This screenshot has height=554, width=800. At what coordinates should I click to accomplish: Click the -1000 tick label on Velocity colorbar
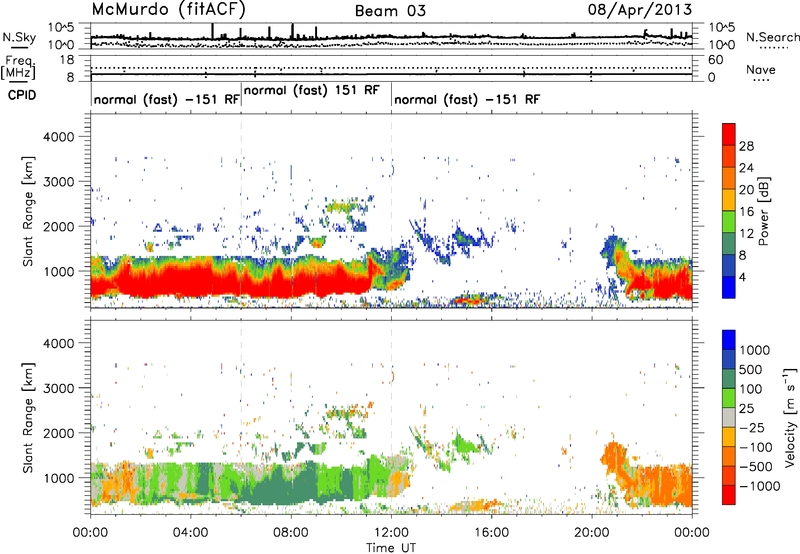point(759,486)
